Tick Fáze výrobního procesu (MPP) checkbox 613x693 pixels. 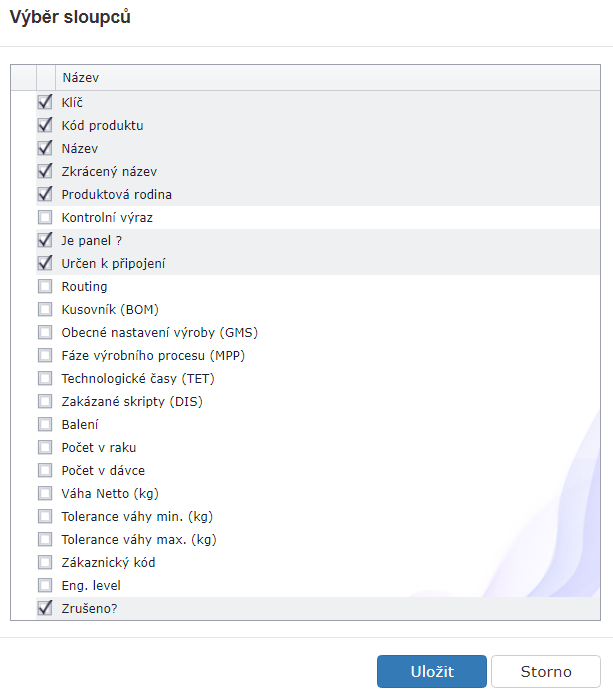pos(44,355)
